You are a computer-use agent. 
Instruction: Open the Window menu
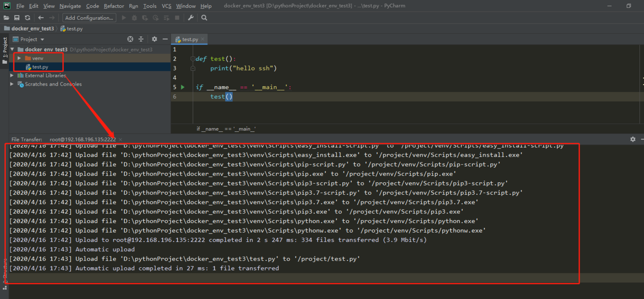[186, 6]
